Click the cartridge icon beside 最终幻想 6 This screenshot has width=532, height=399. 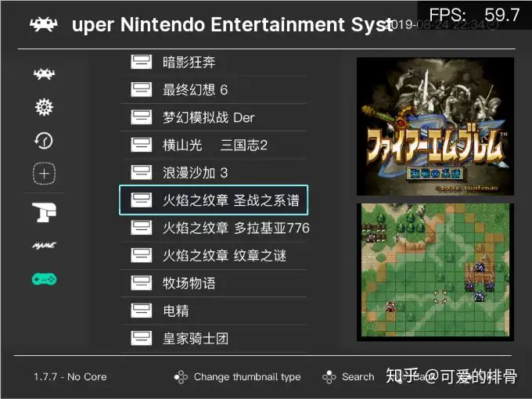pyautogui.click(x=142, y=90)
